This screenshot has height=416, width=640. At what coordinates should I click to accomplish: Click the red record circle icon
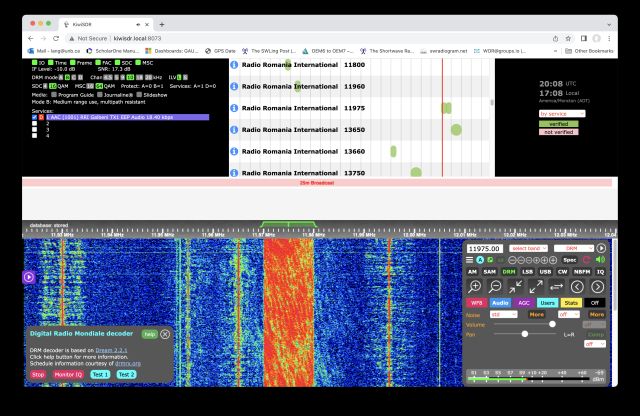click(587, 260)
